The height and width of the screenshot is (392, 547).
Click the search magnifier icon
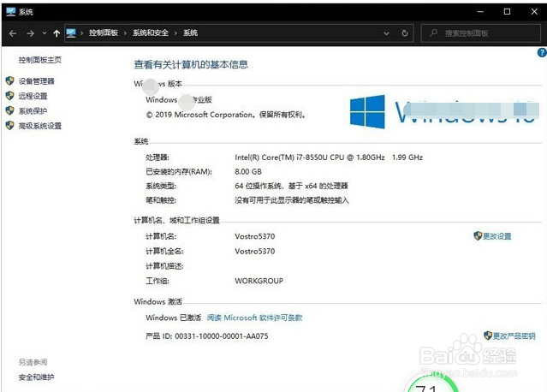pos(434,33)
